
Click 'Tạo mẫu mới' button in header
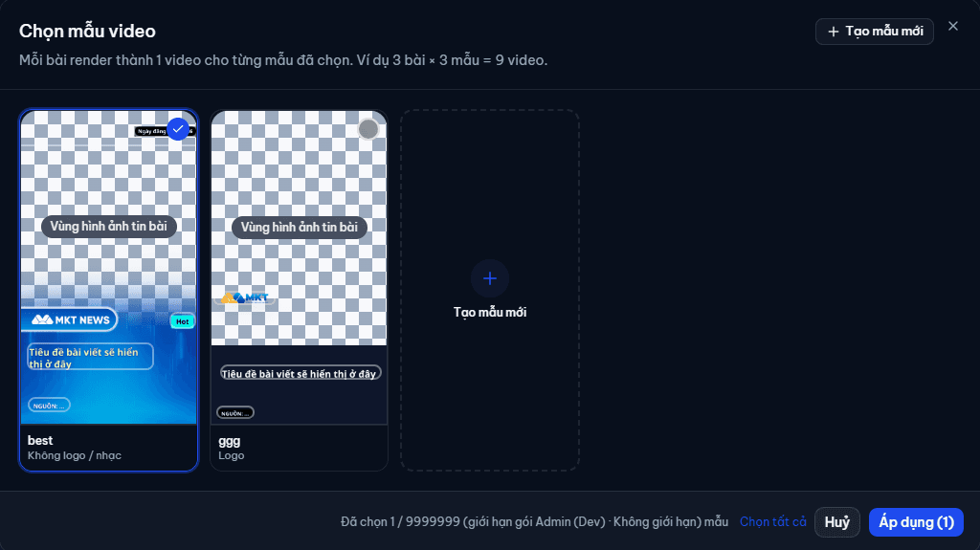tap(875, 32)
